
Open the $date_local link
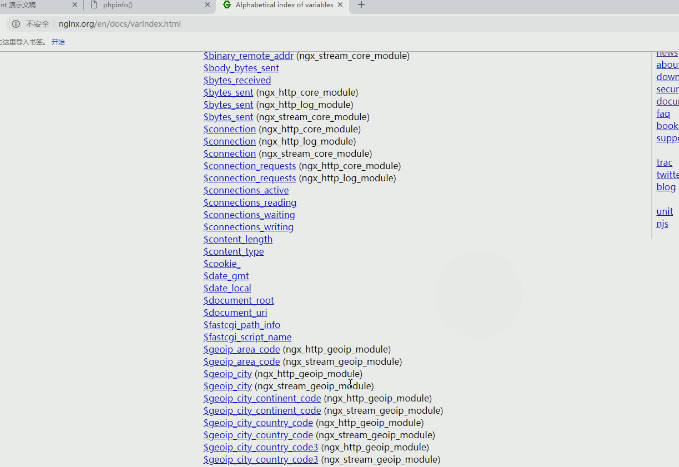(x=227, y=288)
